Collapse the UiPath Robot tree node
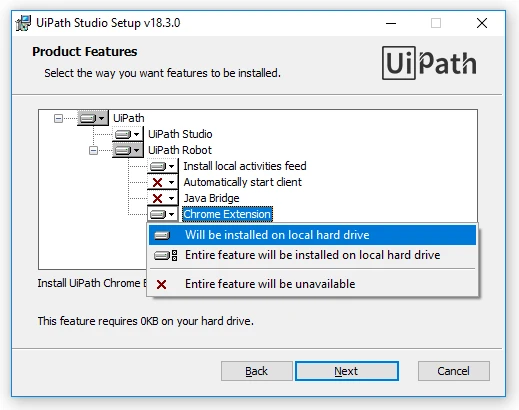Screen dimensions: 519x410 (93, 151)
